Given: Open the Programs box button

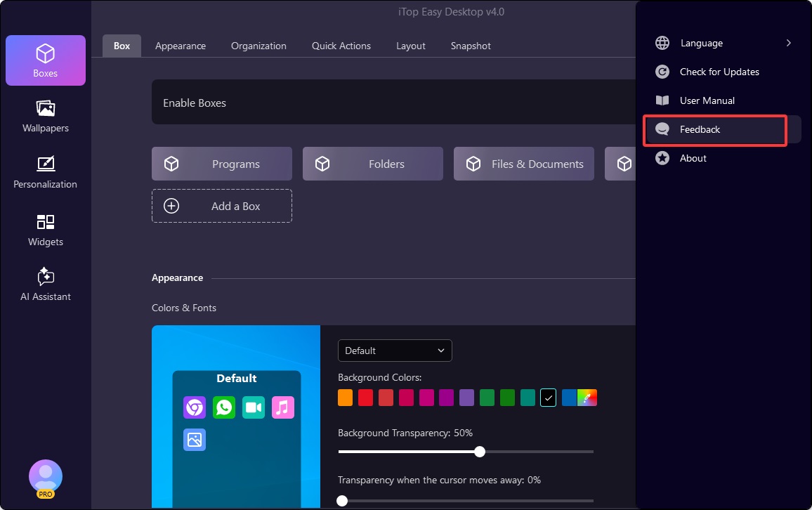Looking at the screenshot, I should click(222, 164).
